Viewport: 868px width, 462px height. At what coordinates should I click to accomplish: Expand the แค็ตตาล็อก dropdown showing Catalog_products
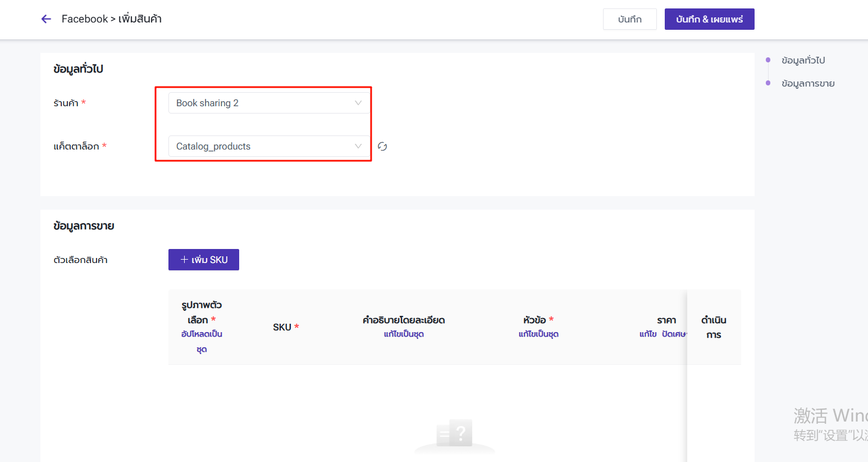pyautogui.click(x=264, y=146)
